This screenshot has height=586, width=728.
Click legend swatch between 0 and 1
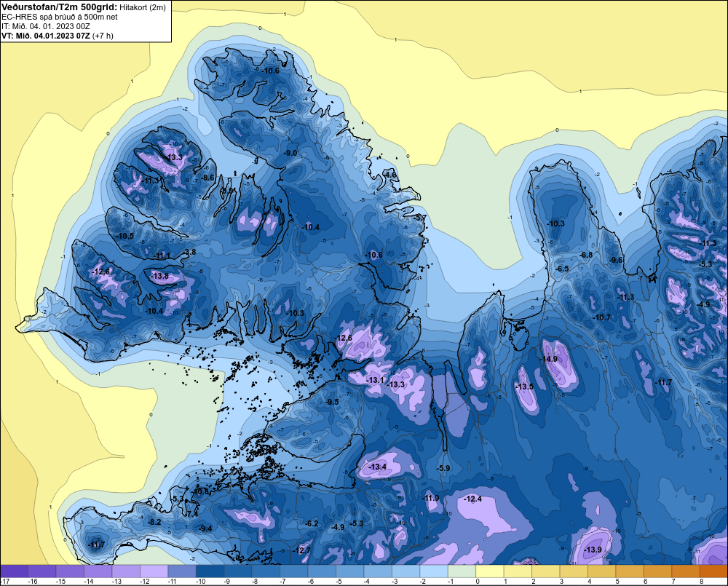pos(490,571)
